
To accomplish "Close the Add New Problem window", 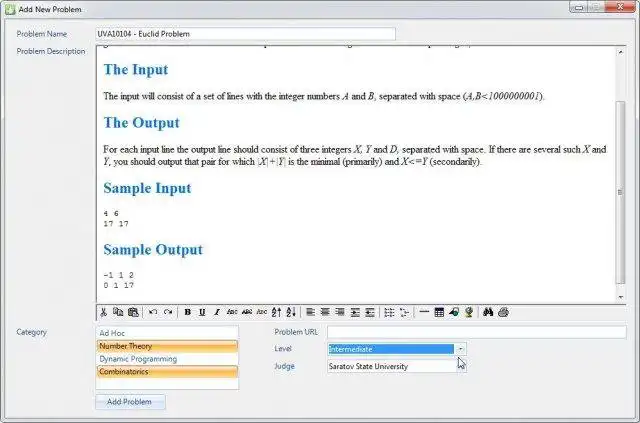I will point(620,7).
